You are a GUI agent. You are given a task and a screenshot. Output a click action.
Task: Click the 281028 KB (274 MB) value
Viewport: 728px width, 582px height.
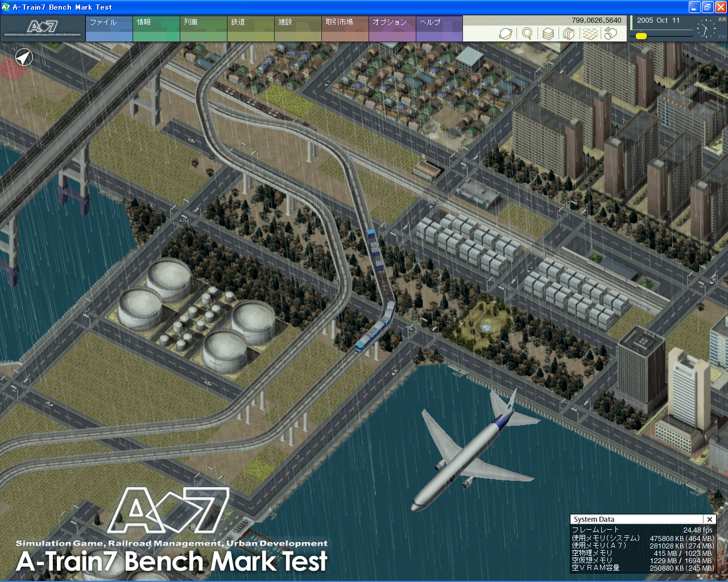click(x=682, y=546)
